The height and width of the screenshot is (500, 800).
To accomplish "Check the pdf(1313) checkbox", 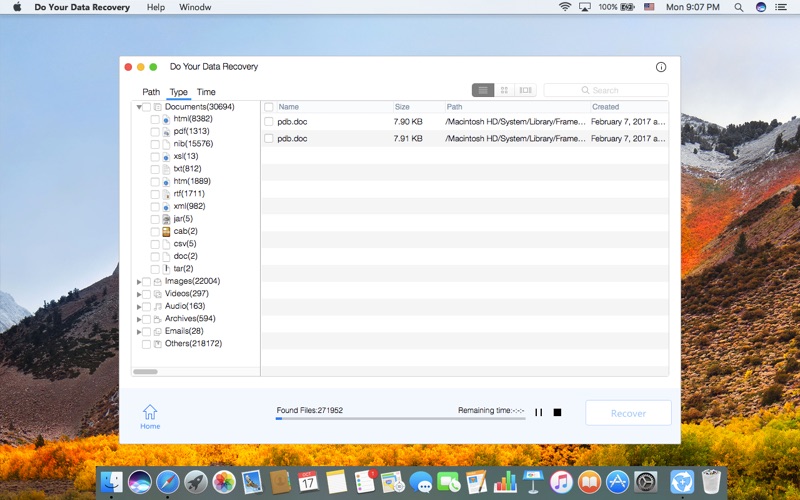I will click(x=155, y=131).
